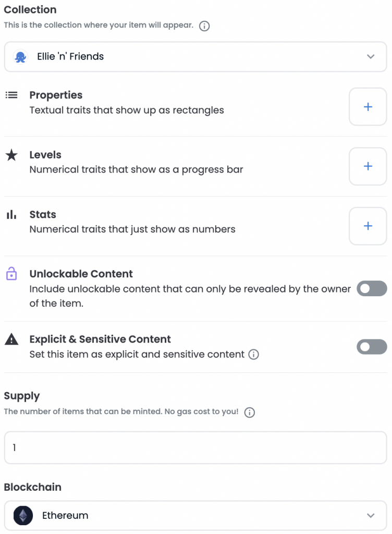Click the Supply number input field
This screenshot has height=534, width=392.
(x=195, y=447)
